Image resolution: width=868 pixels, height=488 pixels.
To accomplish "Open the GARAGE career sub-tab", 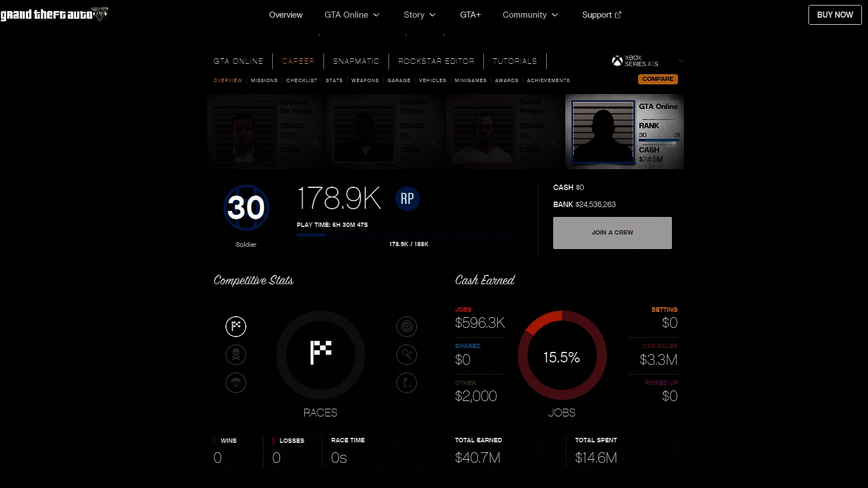I will coord(399,80).
